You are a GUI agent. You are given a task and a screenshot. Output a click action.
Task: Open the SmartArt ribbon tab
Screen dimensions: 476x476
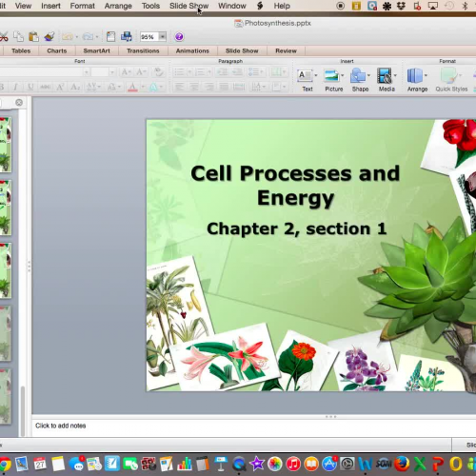pyautogui.click(x=96, y=50)
